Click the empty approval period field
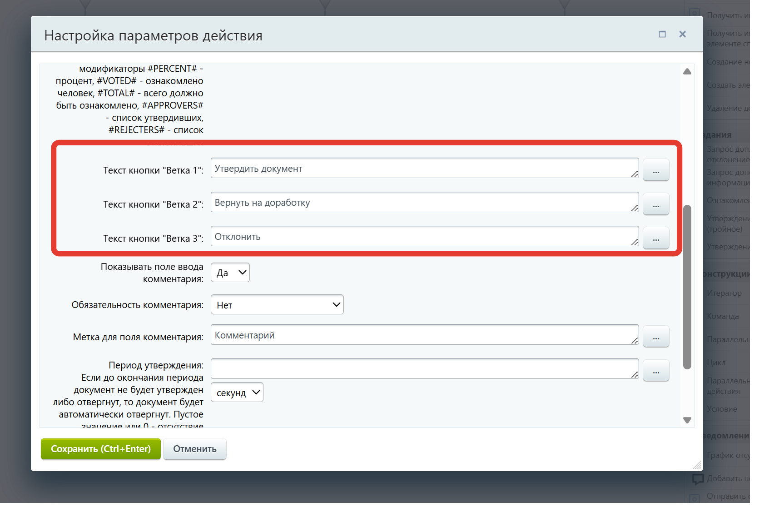This screenshot has height=532, width=769. (423, 369)
